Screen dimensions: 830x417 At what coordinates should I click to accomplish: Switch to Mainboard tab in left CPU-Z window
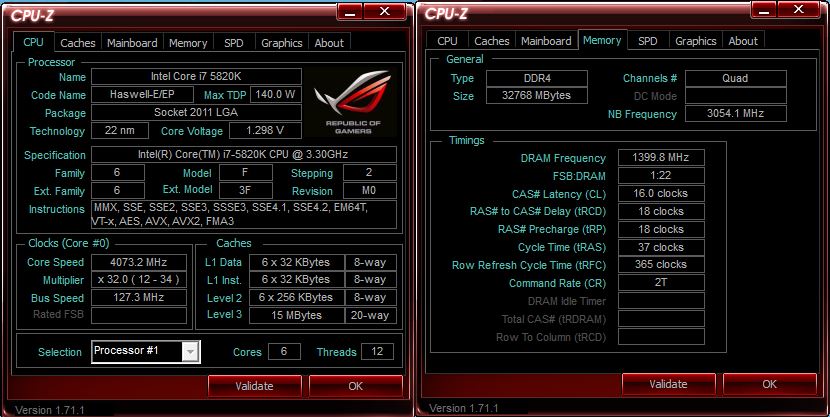(132, 43)
